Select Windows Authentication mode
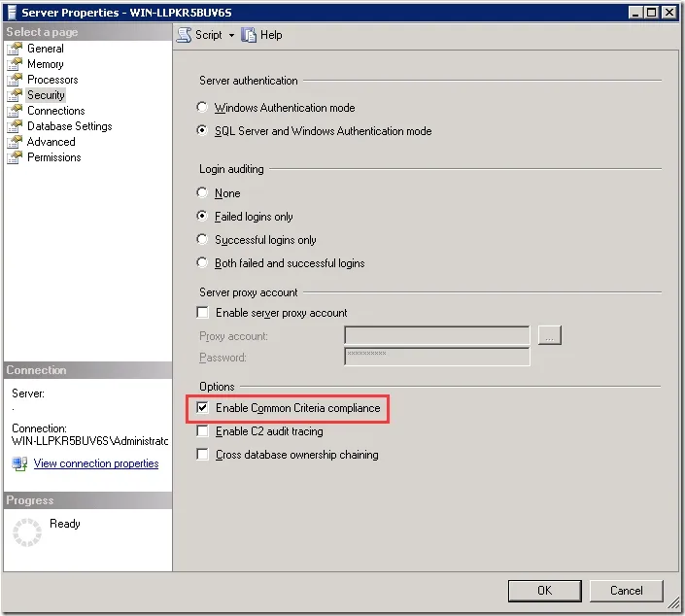685x616 pixels. click(202, 108)
